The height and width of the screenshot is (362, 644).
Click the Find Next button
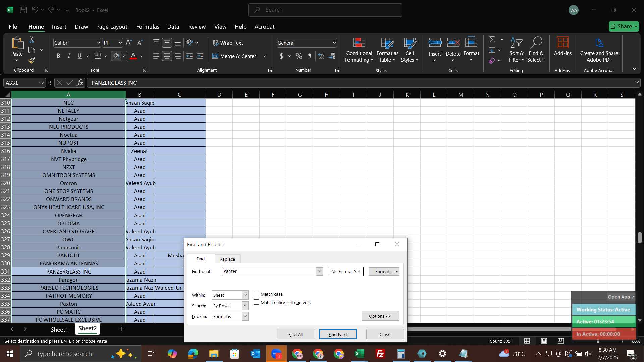[x=338, y=334]
